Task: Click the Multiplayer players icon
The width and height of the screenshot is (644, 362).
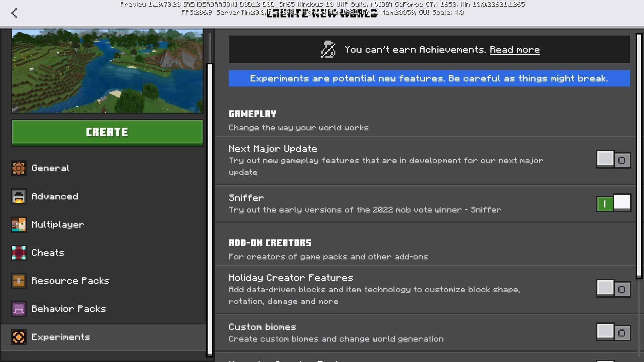Action: click(19, 225)
